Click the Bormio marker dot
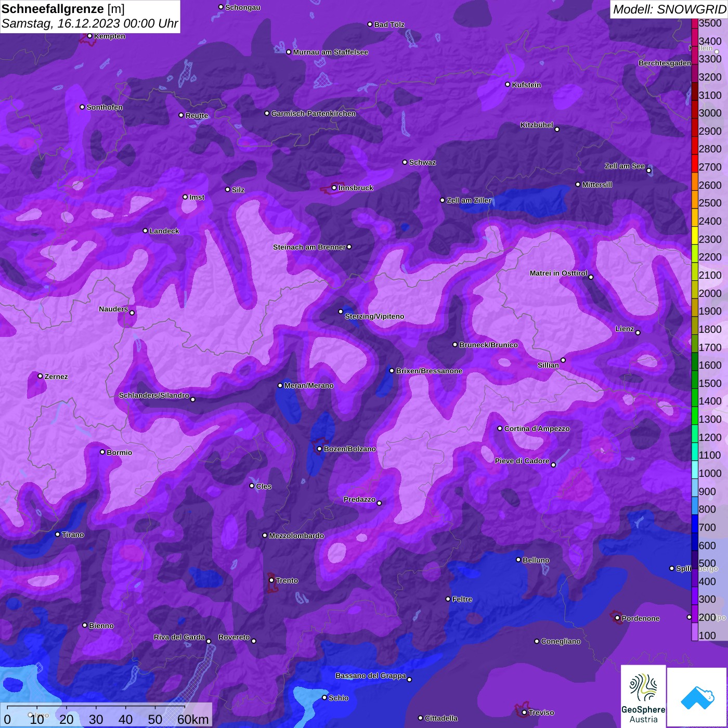This screenshot has width=728, height=728. 102,452
